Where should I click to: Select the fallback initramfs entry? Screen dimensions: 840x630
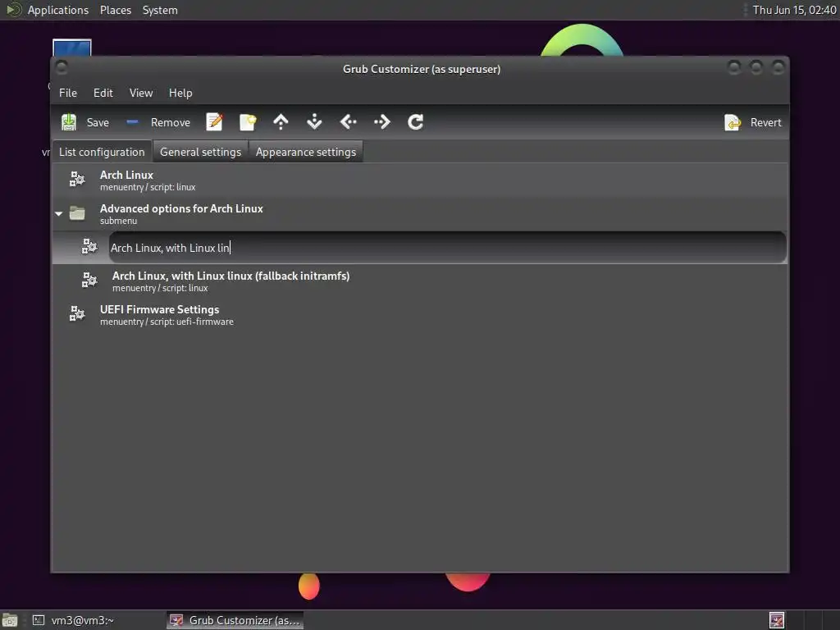tap(419, 281)
